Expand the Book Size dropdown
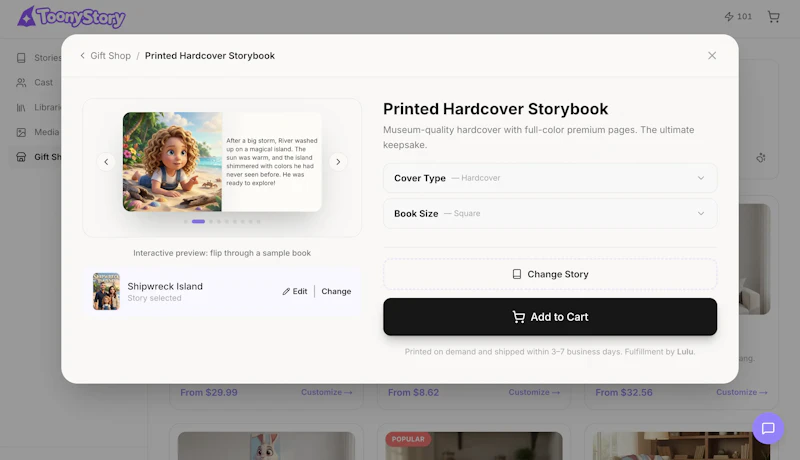The width and height of the screenshot is (800, 460). coord(550,213)
